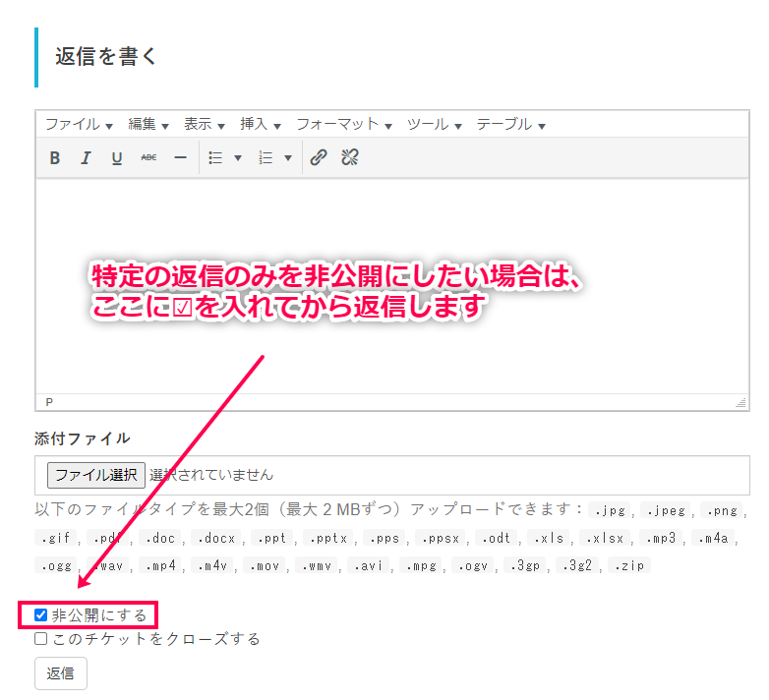Viewport: 769px width, 700px height.
Task: Open the 表示 menu
Action: (204, 125)
